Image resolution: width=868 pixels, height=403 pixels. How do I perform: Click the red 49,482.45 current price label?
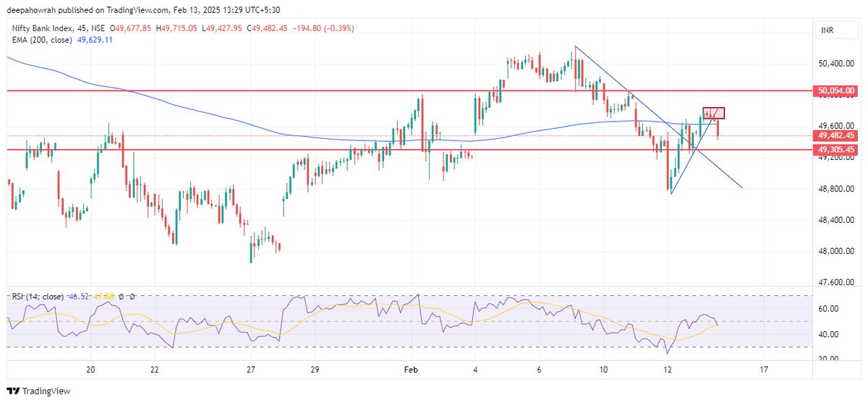(836, 135)
